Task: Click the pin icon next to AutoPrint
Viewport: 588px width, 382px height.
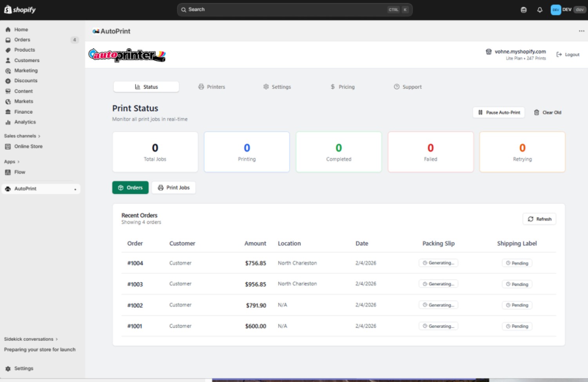Action: click(75, 189)
